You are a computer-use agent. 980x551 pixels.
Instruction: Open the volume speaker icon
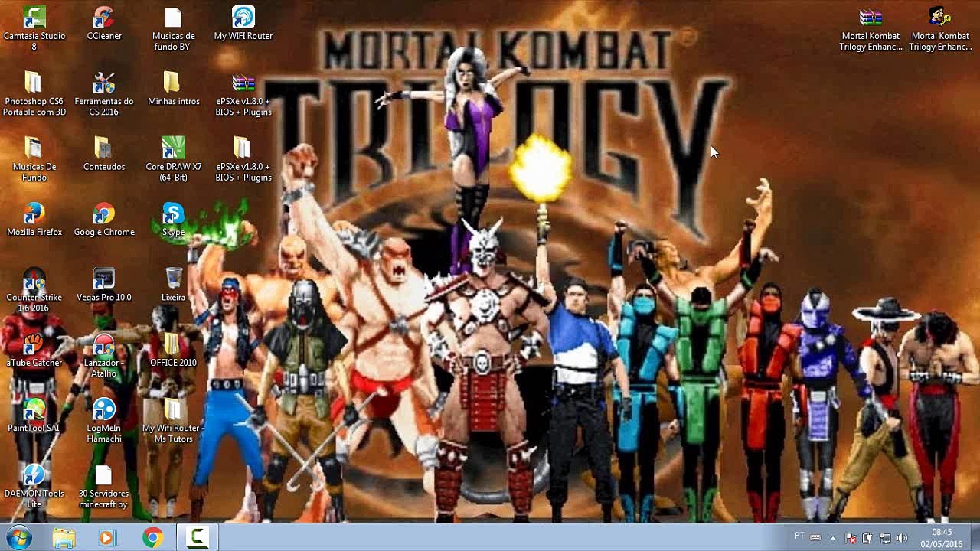[x=902, y=538]
